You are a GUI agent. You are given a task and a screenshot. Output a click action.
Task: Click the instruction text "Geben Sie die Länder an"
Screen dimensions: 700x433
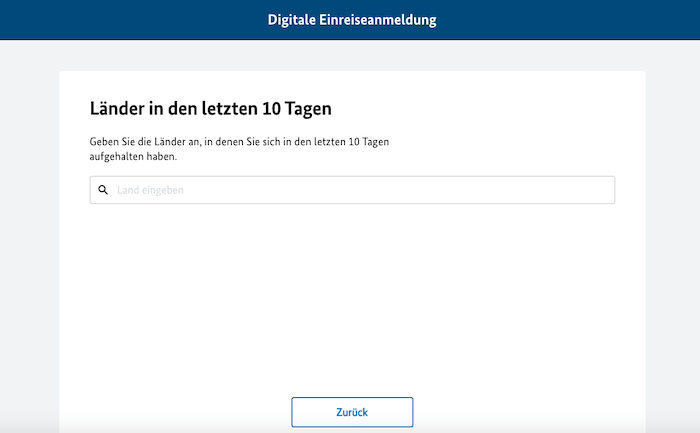point(145,142)
